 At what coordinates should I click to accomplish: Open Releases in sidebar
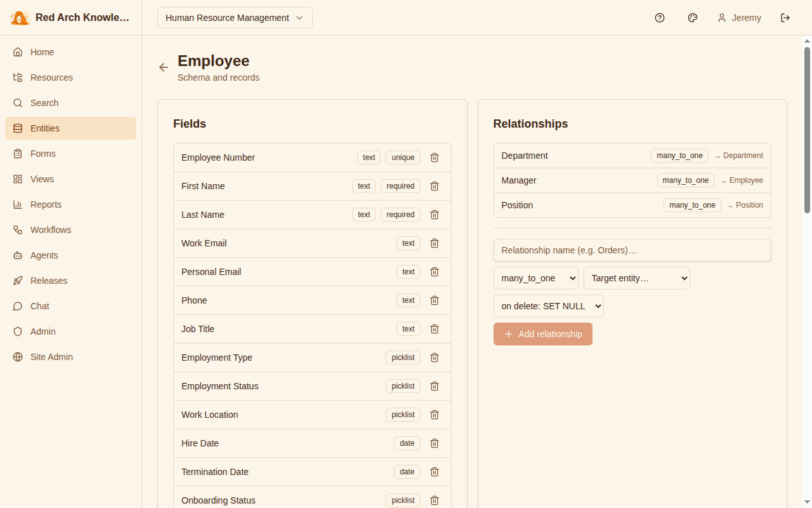coord(70,281)
